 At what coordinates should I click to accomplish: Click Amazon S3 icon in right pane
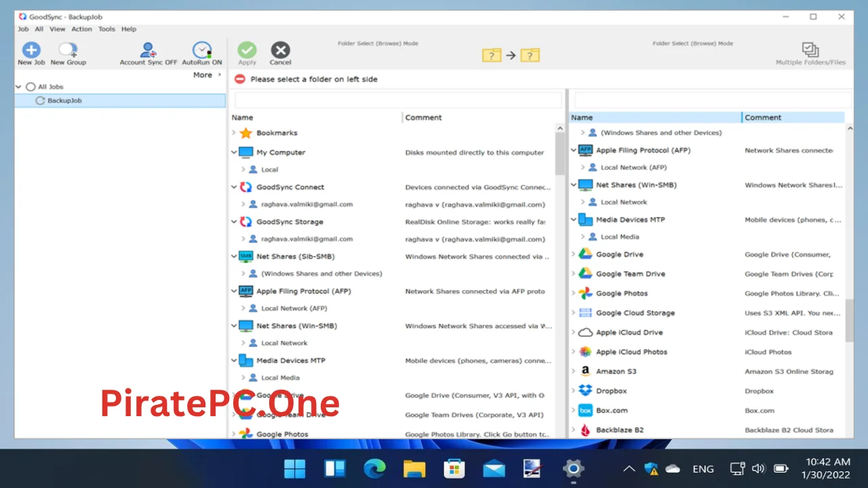point(585,371)
